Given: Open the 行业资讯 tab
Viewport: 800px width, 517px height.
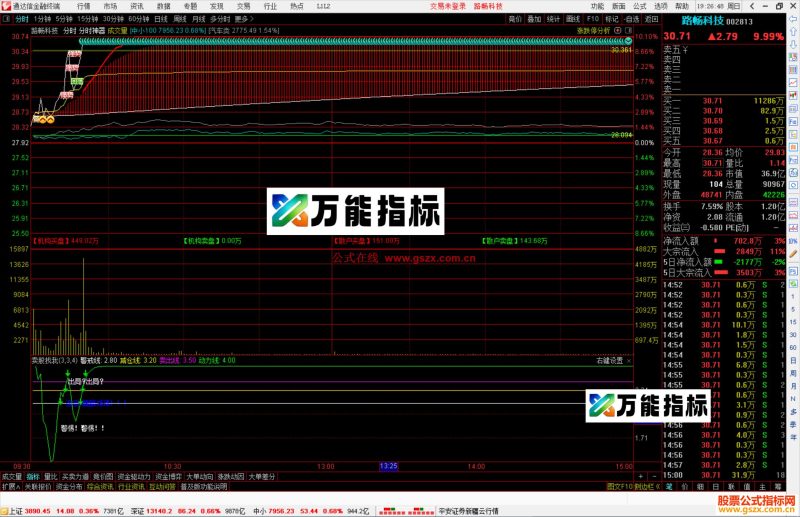Looking at the screenshot, I should coord(131,487).
